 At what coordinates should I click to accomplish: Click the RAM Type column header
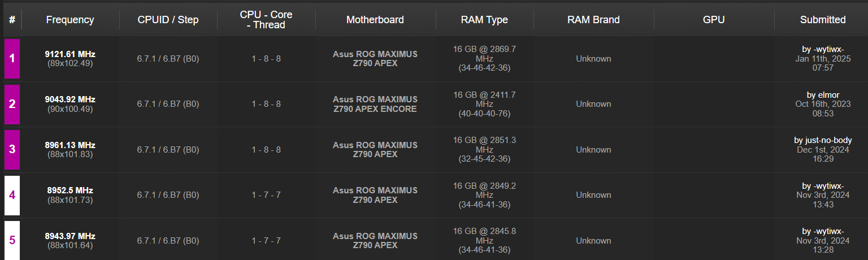[x=484, y=20]
